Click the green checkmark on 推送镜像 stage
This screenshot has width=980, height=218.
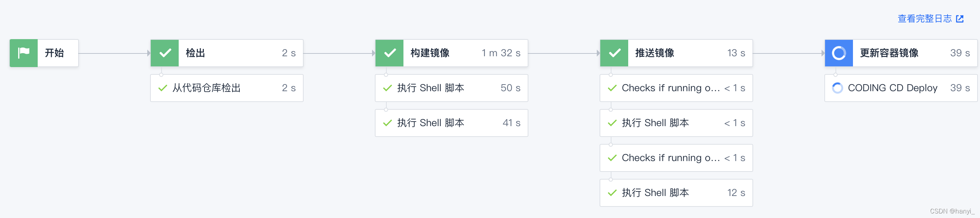click(613, 53)
